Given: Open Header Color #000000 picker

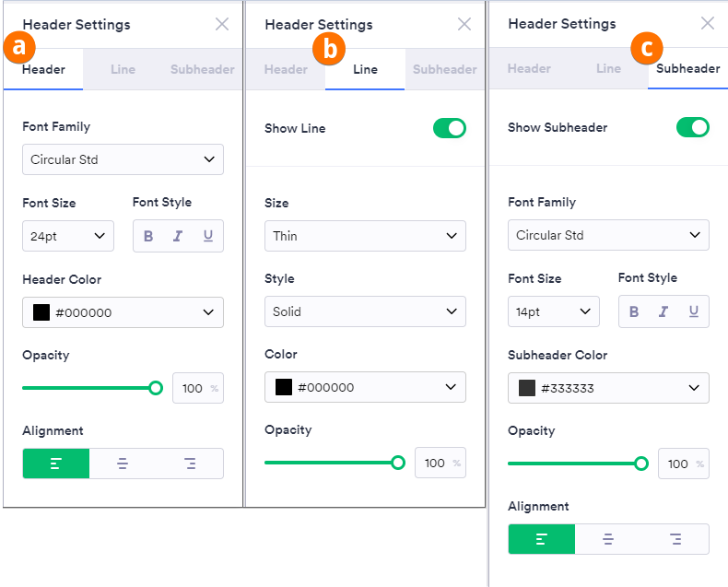Looking at the screenshot, I should point(123,312).
